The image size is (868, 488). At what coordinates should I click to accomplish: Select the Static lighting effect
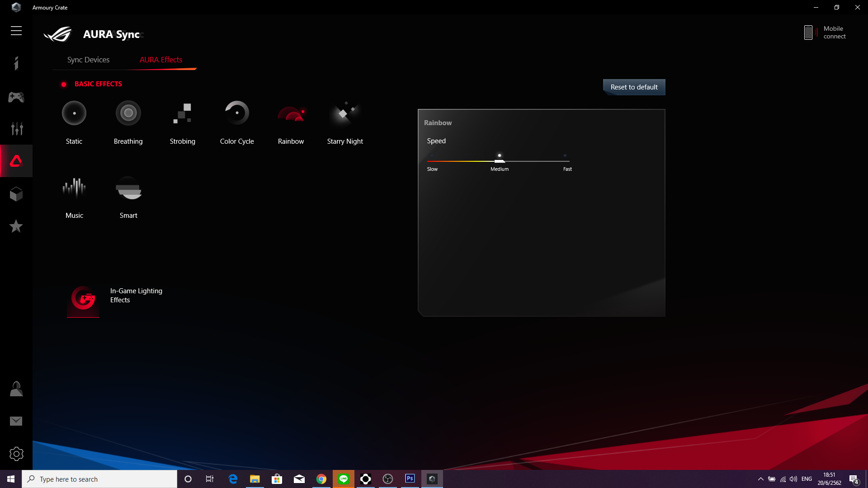click(74, 113)
